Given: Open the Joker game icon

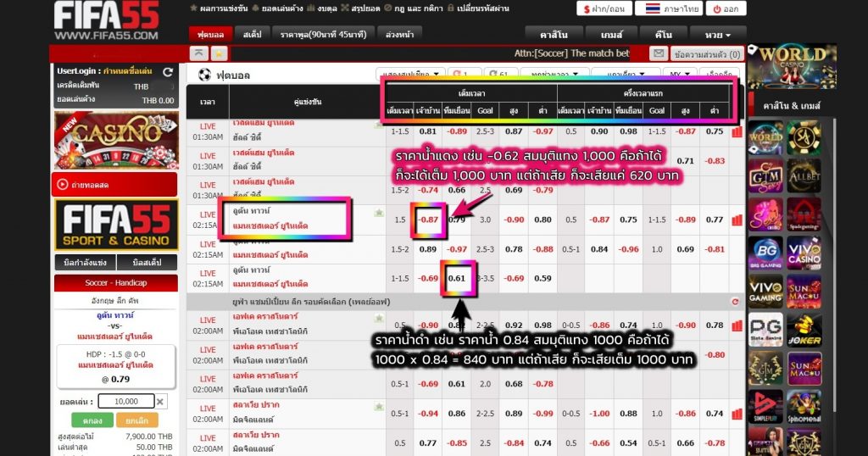Looking at the screenshot, I should (804, 330).
